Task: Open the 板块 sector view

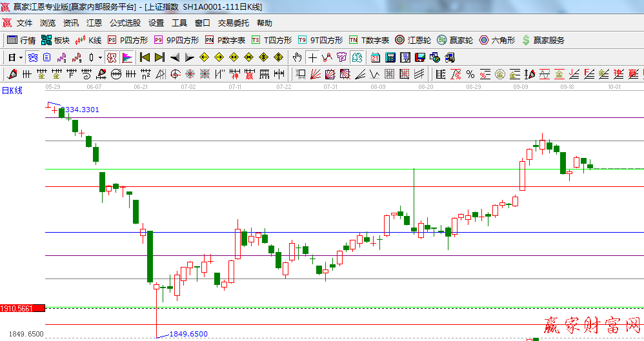Action: pos(55,40)
